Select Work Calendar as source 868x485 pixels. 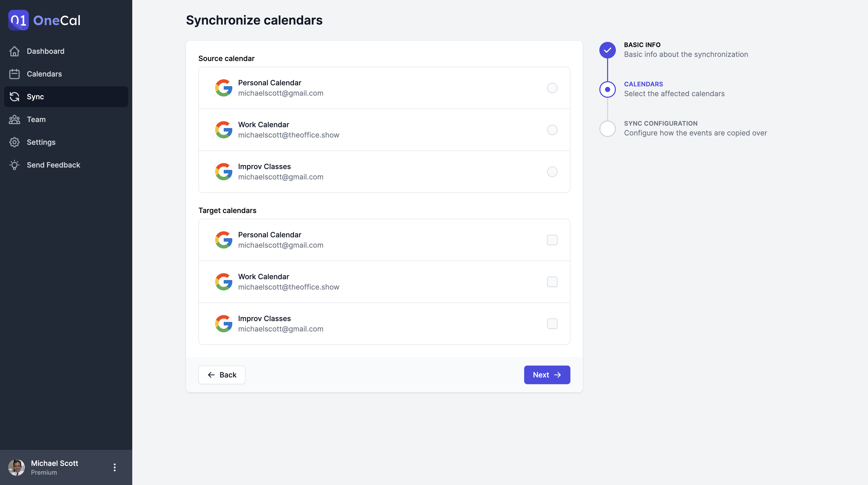[552, 130]
